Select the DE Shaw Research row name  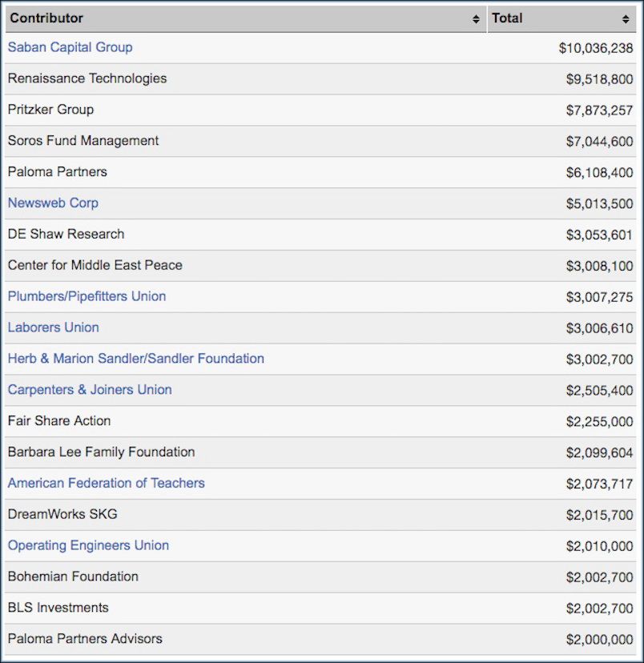66,234
